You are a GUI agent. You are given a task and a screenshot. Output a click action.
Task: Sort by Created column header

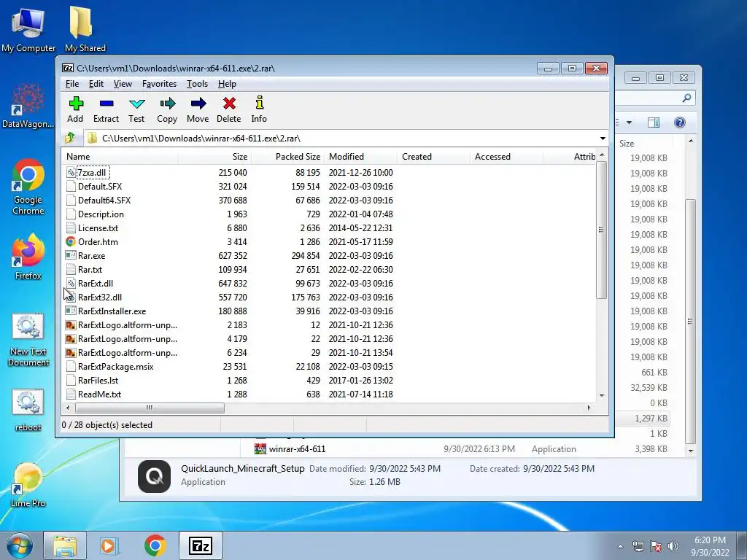[x=433, y=157]
